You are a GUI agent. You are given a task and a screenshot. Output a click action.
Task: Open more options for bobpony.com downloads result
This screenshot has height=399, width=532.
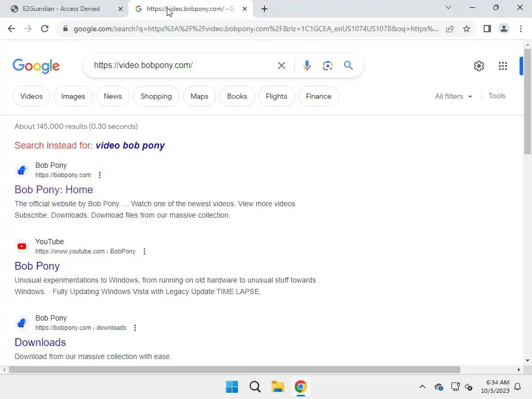[x=135, y=328]
